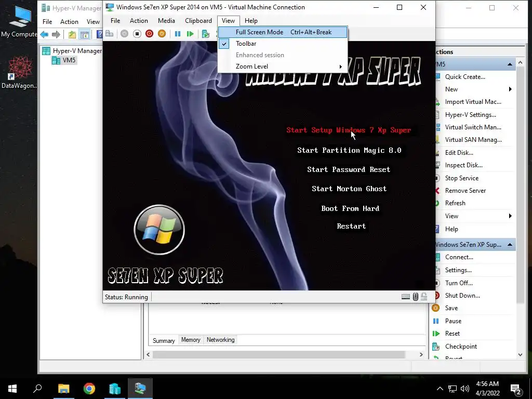Click Start Partition Magic 8.0
Image resolution: width=532 pixels, height=399 pixels.
[349, 150]
